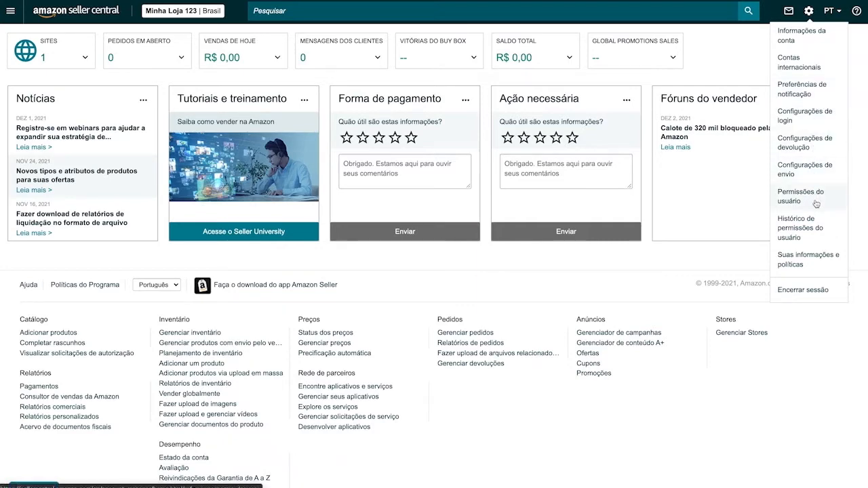Viewport: 868px width, 488px height.
Task: Open the PT language dropdown in header
Action: [x=832, y=11]
